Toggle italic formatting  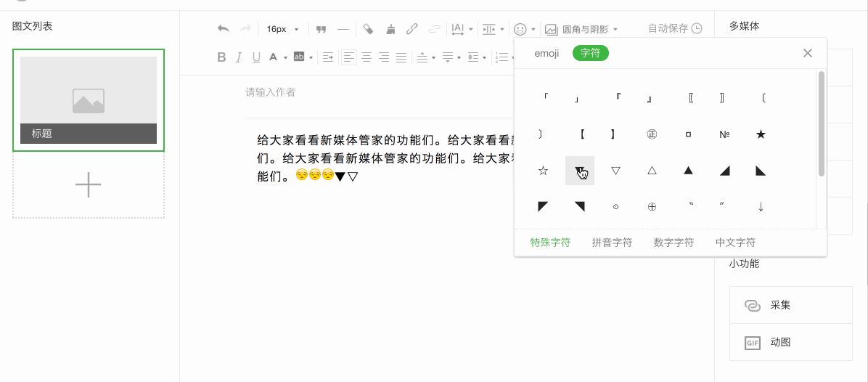tap(239, 57)
